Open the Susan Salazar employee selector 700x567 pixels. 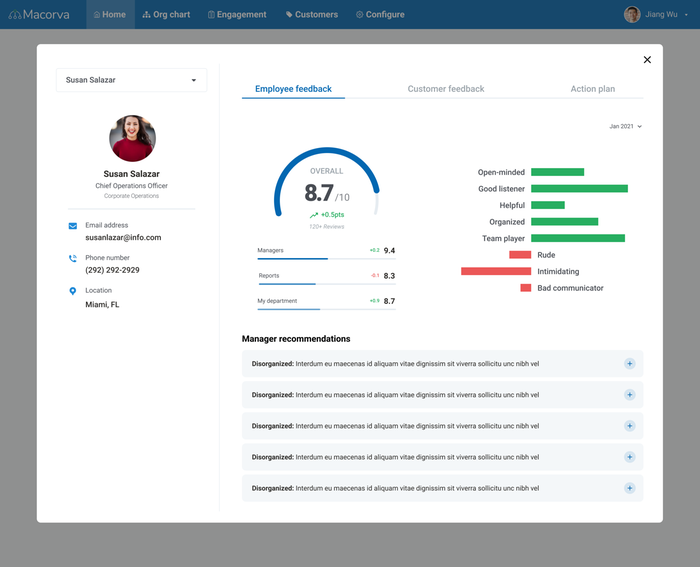(132, 80)
